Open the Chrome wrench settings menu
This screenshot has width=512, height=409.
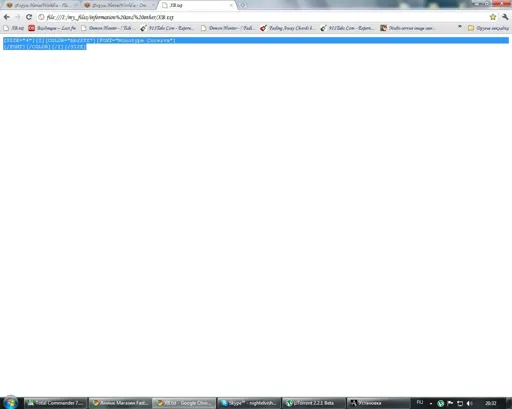tap(505, 17)
